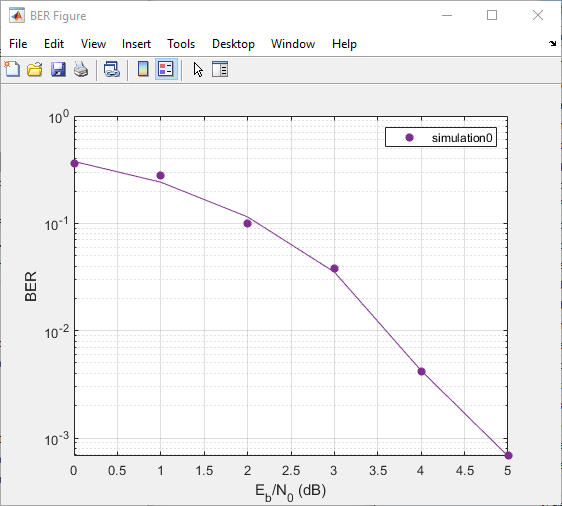This screenshot has height=506, width=562.
Task: Click the Eb/N0 (dB) x-axis label
Action: (291, 492)
